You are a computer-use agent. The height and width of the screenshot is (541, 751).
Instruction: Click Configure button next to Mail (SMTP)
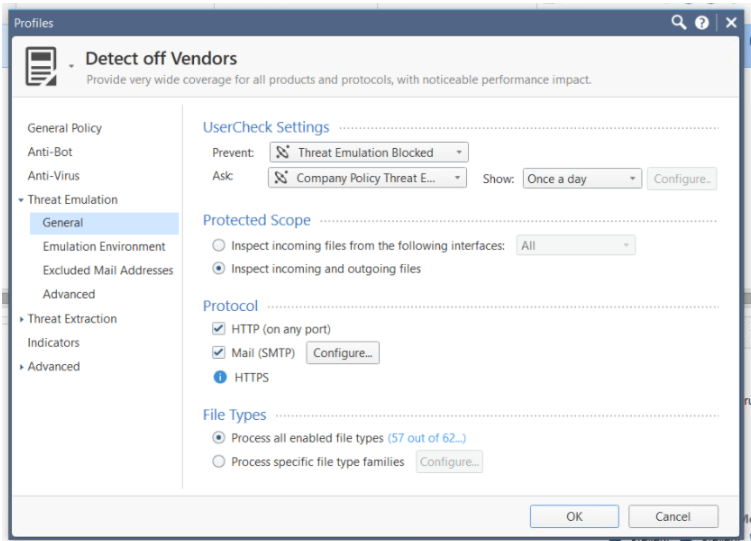[343, 353]
